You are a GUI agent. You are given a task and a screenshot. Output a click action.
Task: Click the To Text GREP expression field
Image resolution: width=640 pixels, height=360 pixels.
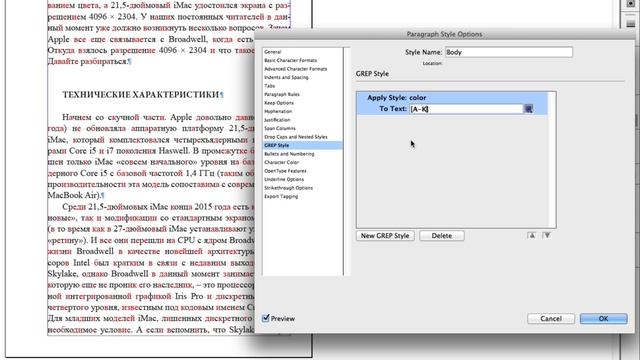tap(466, 109)
